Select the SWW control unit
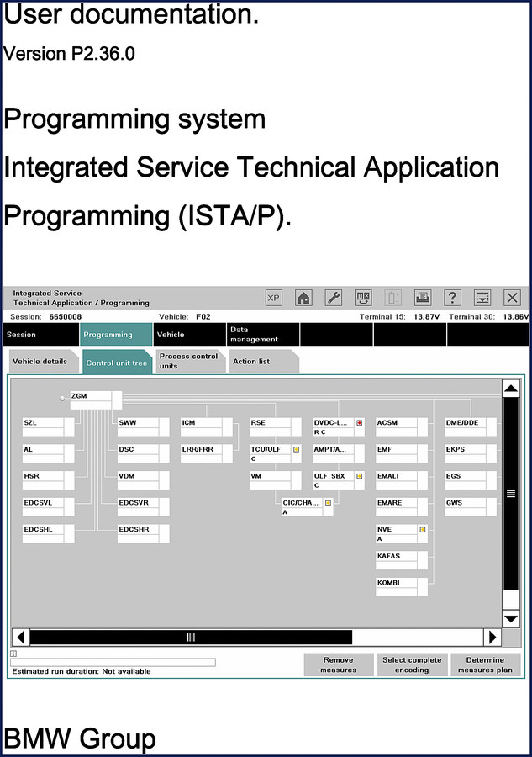This screenshot has width=532, height=757. pos(143,427)
